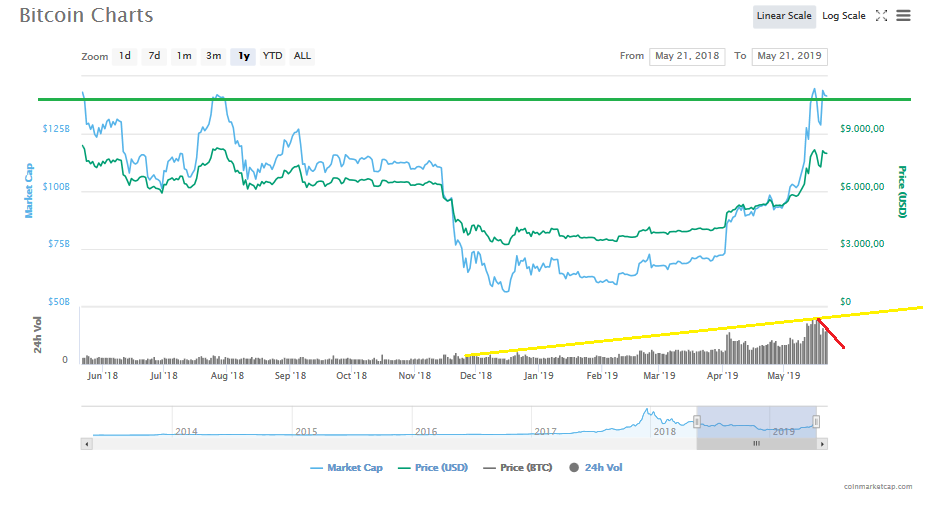Set zoom range to 1d
Viewport: 943px width, 509px height.
124,56
